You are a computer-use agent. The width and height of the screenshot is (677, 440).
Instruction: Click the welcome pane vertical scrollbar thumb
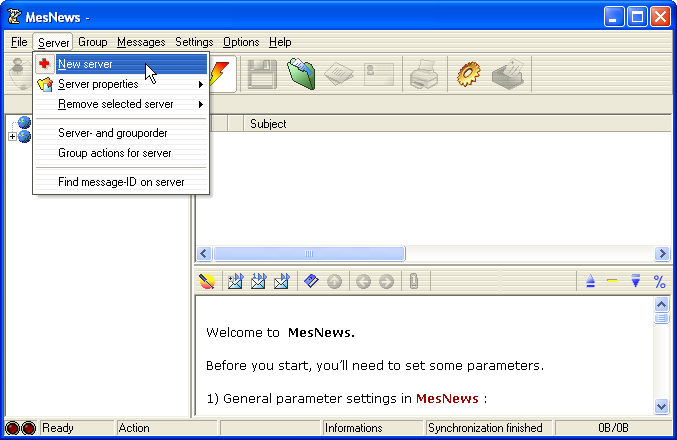click(x=661, y=318)
